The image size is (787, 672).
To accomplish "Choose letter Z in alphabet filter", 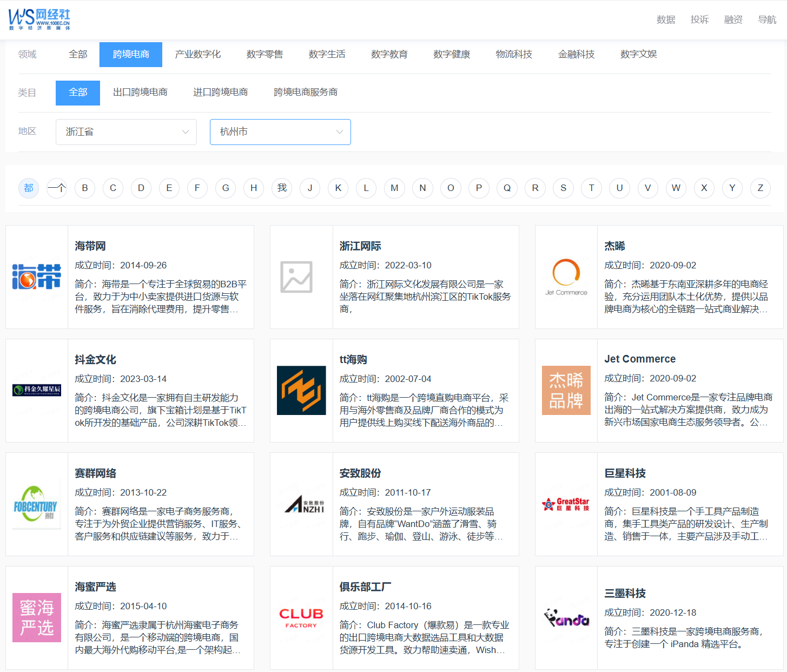I will [x=760, y=188].
